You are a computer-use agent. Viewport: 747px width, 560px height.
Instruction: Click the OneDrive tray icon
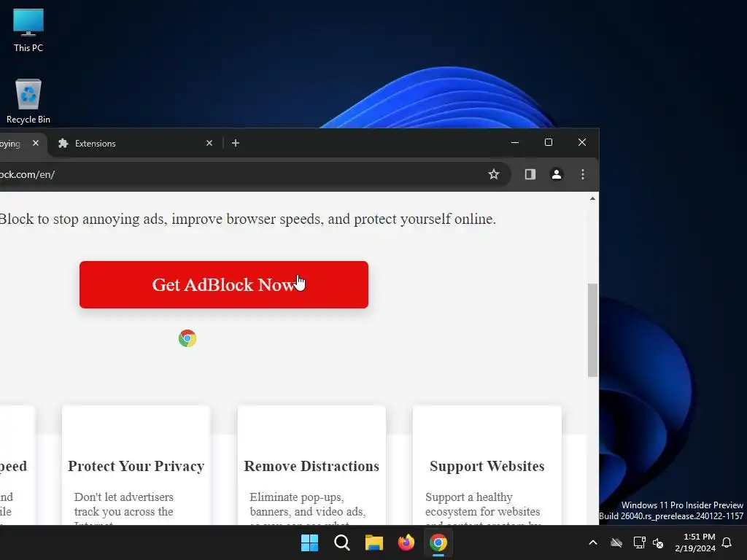pos(616,542)
